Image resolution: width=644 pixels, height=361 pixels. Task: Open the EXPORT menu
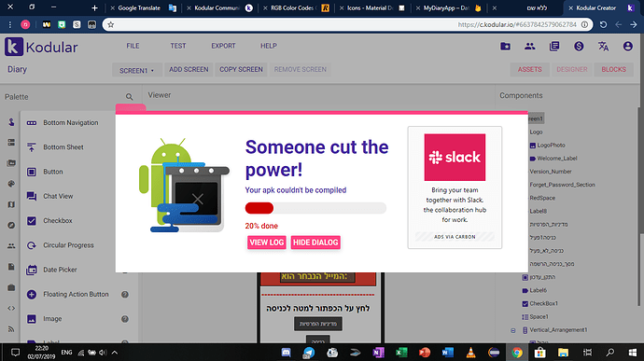223,46
